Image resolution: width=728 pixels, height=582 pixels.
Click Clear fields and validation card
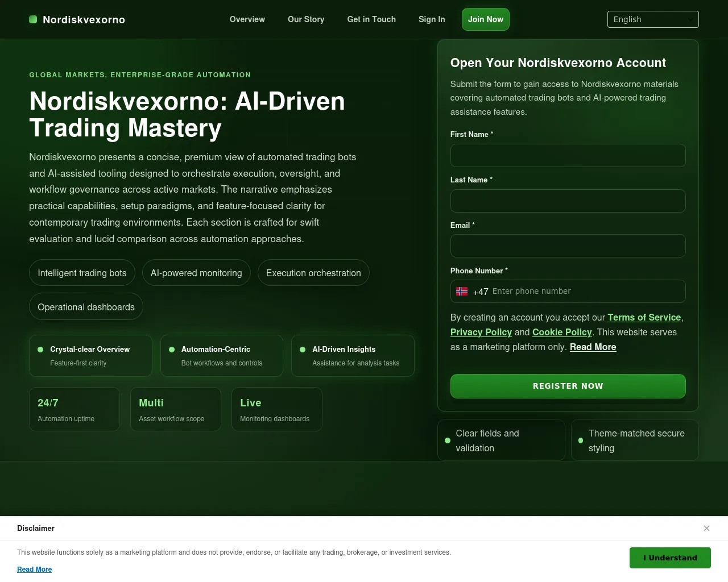tap(501, 440)
